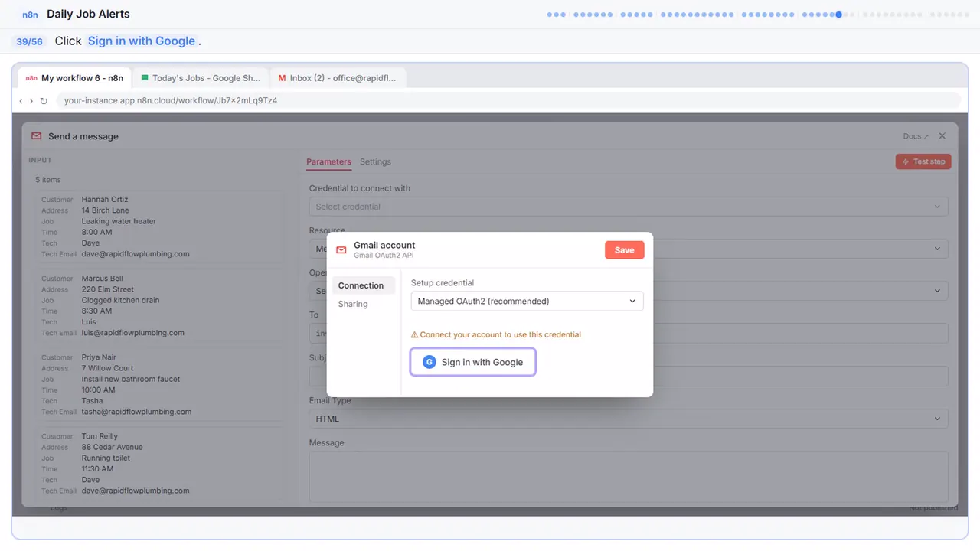980x551 pixels.
Task: Open the Docs link
Action: pyautogui.click(x=916, y=136)
